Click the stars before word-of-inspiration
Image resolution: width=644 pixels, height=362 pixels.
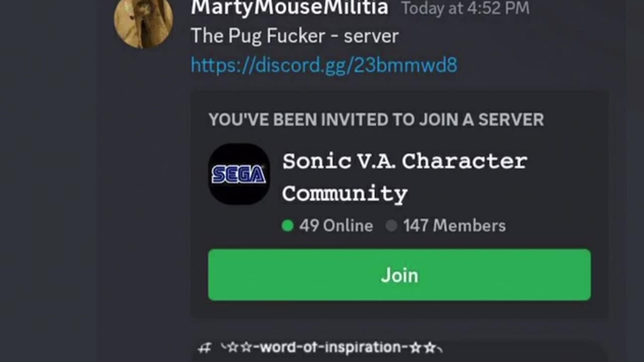(x=237, y=347)
